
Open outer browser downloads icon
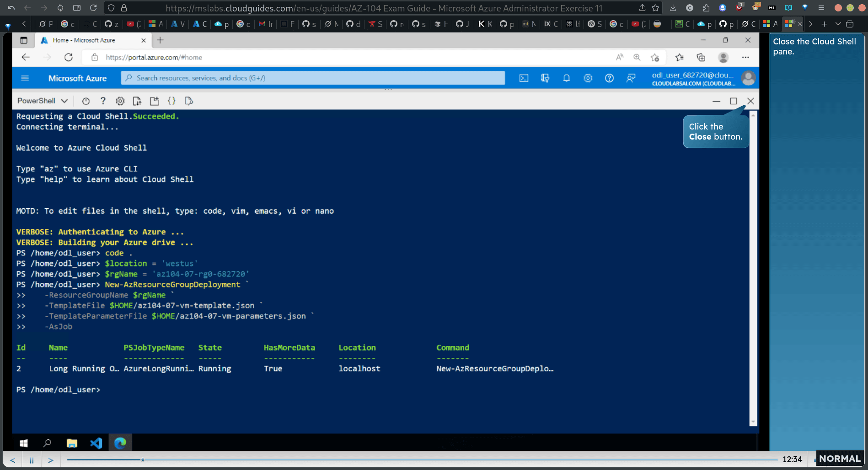coord(673,8)
